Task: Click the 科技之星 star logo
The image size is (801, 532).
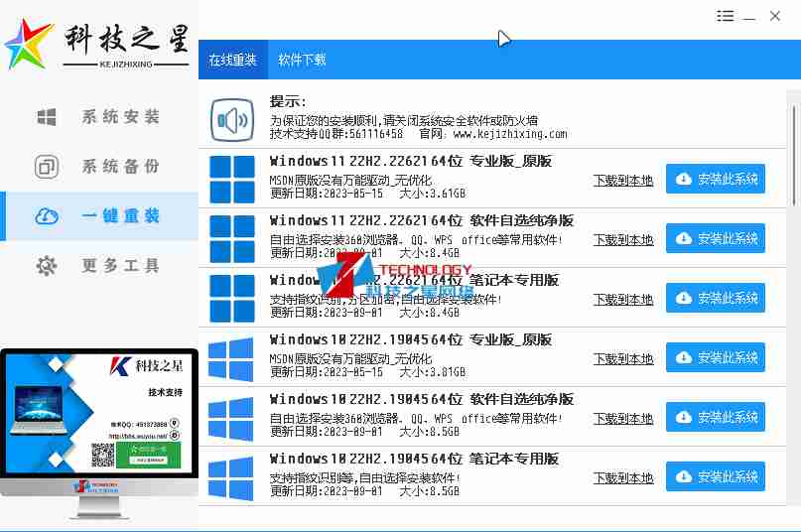Action: click(29, 43)
